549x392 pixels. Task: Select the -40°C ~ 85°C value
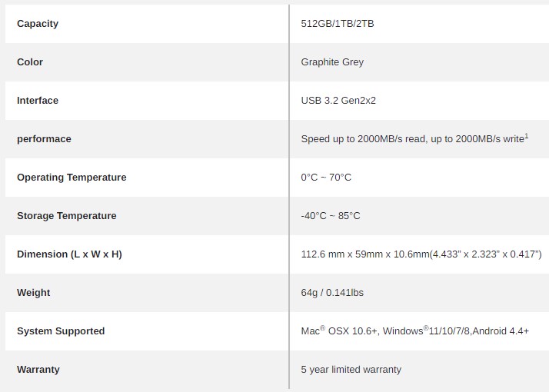tap(330, 216)
